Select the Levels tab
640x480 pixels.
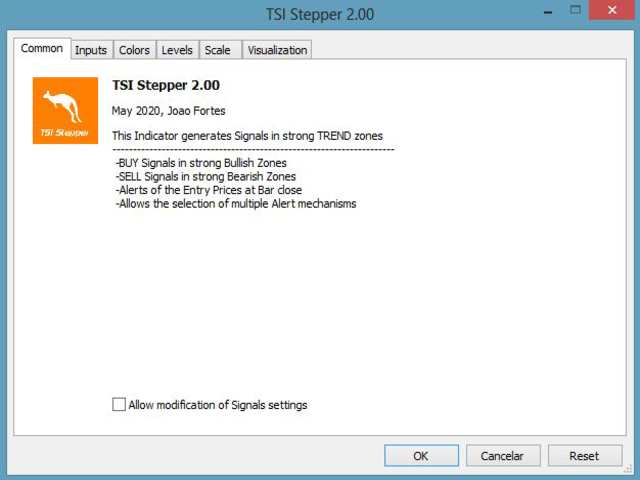[177, 50]
